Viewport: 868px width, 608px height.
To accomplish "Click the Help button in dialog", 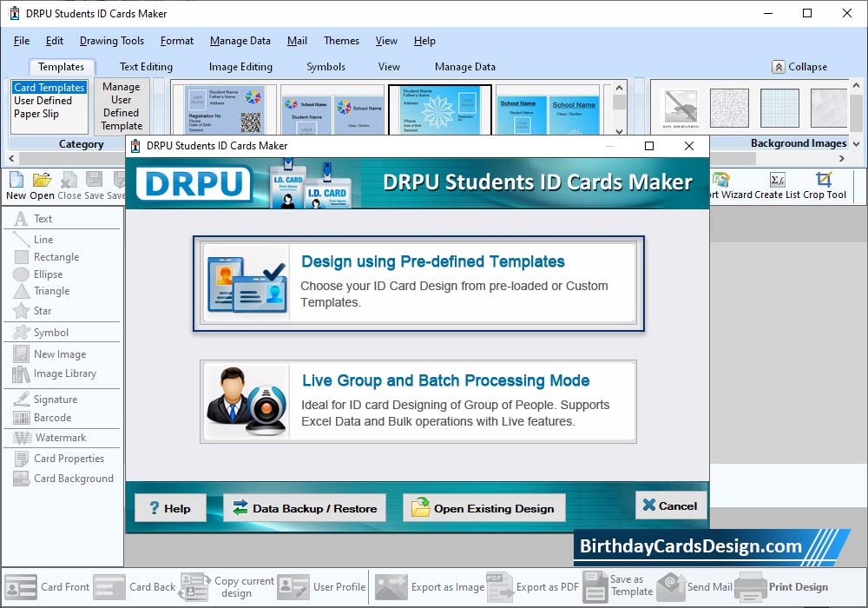I will [170, 508].
